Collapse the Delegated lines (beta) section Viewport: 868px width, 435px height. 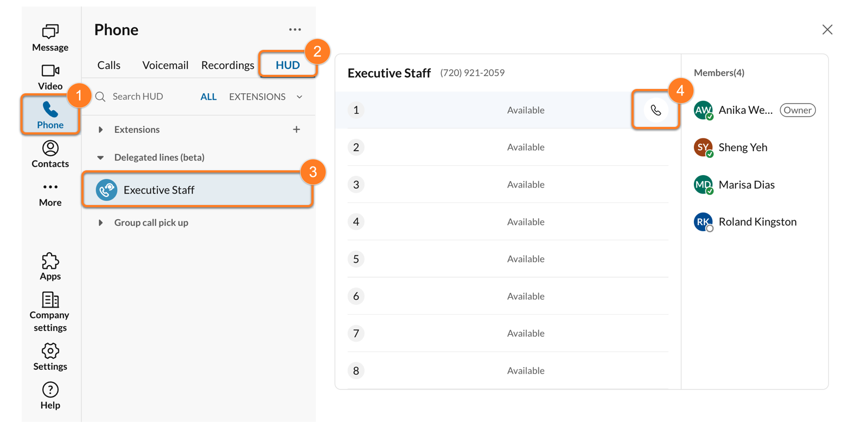100,158
